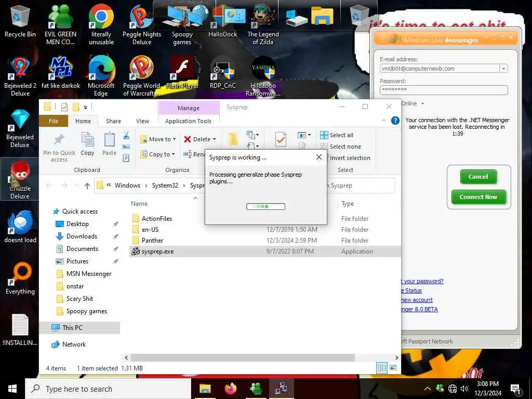
Task: Select This PC in navigation pane
Action: [x=79, y=327]
